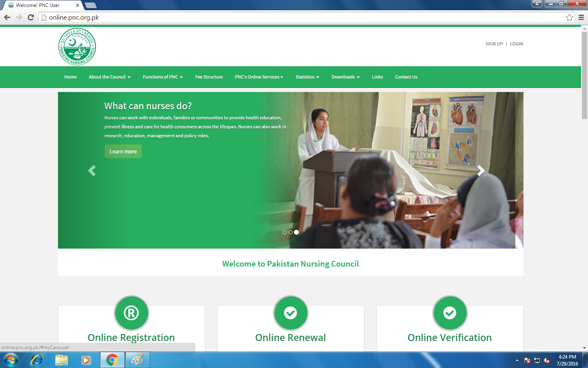The height and width of the screenshot is (368, 588).
Task: Click the Pakistan Nursing Council logo
Action: [x=77, y=47]
